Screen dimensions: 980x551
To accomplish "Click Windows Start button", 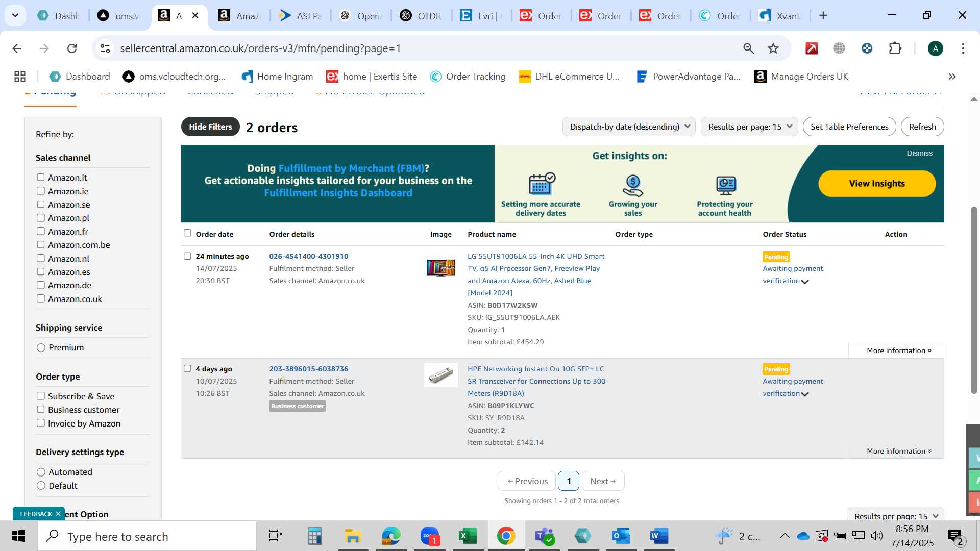I will click(18, 536).
